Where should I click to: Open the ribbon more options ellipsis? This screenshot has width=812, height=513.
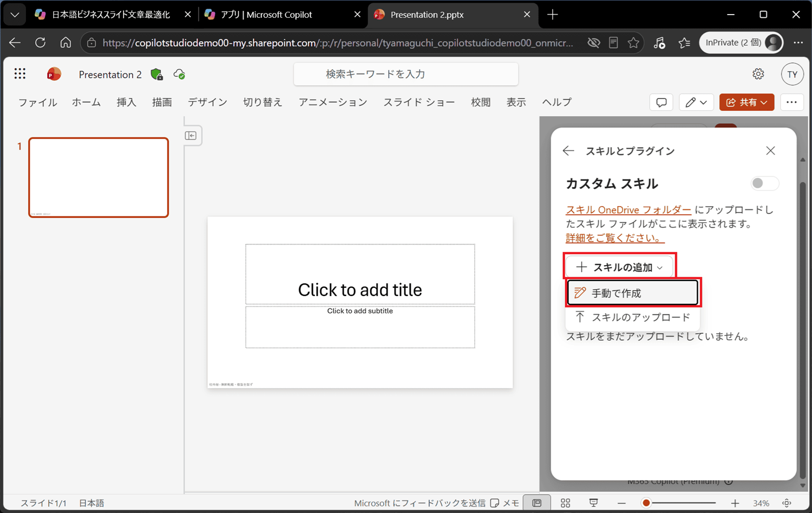click(x=791, y=102)
